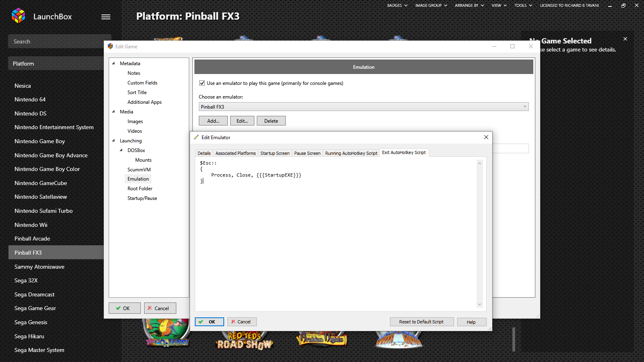The image size is (644, 362).
Task: Minimize the Edit Game window
Action: click(494, 46)
